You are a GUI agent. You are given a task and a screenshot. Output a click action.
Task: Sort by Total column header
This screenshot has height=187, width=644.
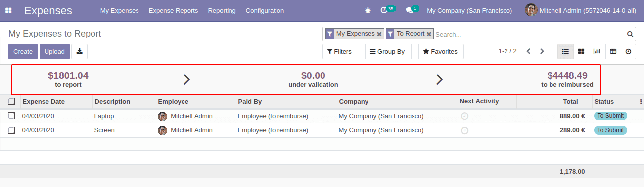(570, 102)
